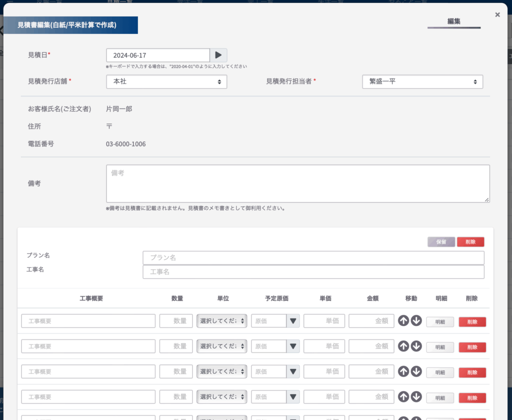Close the estimate edit dialog with X
This screenshot has height=420, width=512.
497,14
